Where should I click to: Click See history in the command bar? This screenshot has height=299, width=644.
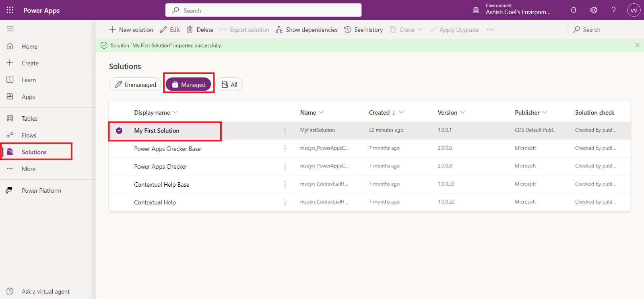tap(363, 30)
